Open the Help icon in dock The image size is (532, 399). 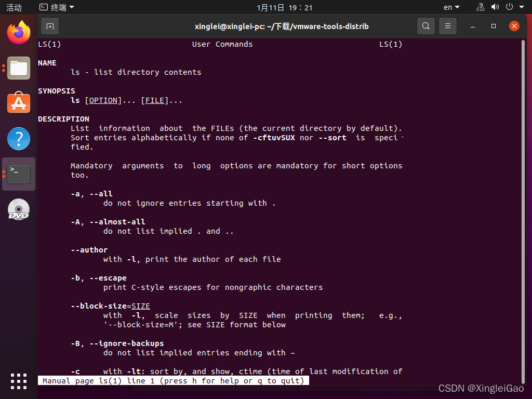(x=19, y=139)
